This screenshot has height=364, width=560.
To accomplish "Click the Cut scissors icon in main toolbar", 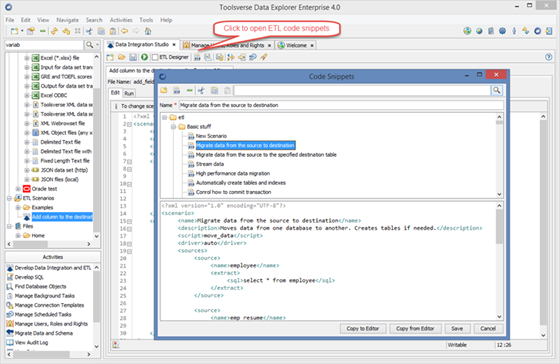I will [x=89, y=31].
